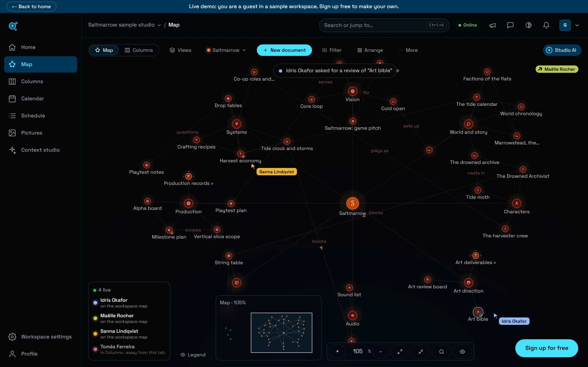This screenshot has width=588, height=367.
Task: Click the Search or jump to field
Action: (x=384, y=25)
